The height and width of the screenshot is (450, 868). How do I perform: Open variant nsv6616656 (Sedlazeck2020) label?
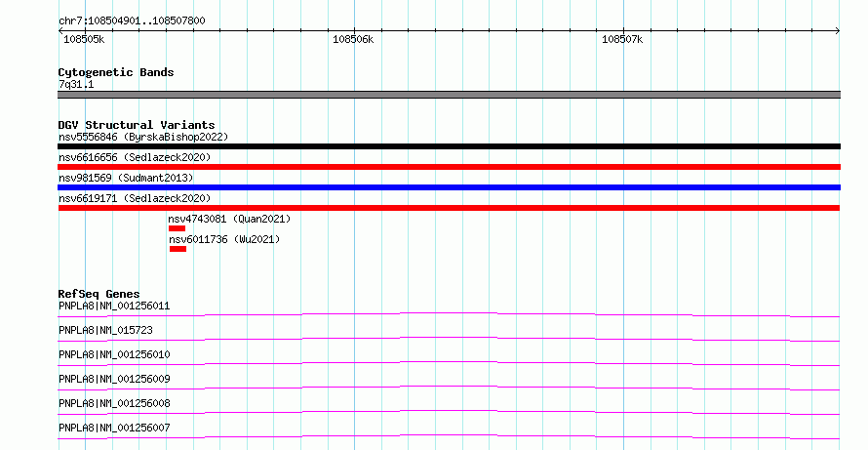click(x=135, y=157)
